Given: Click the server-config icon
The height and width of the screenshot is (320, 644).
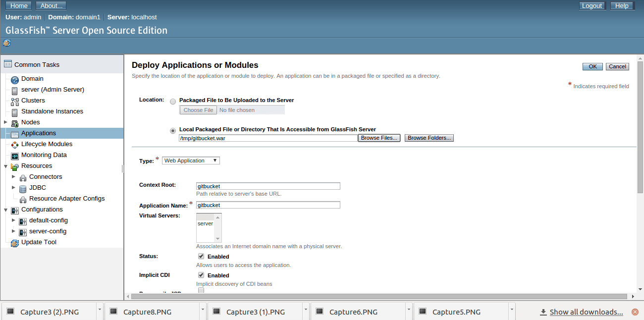Looking at the screenshot, I should [x=23, y=232].
